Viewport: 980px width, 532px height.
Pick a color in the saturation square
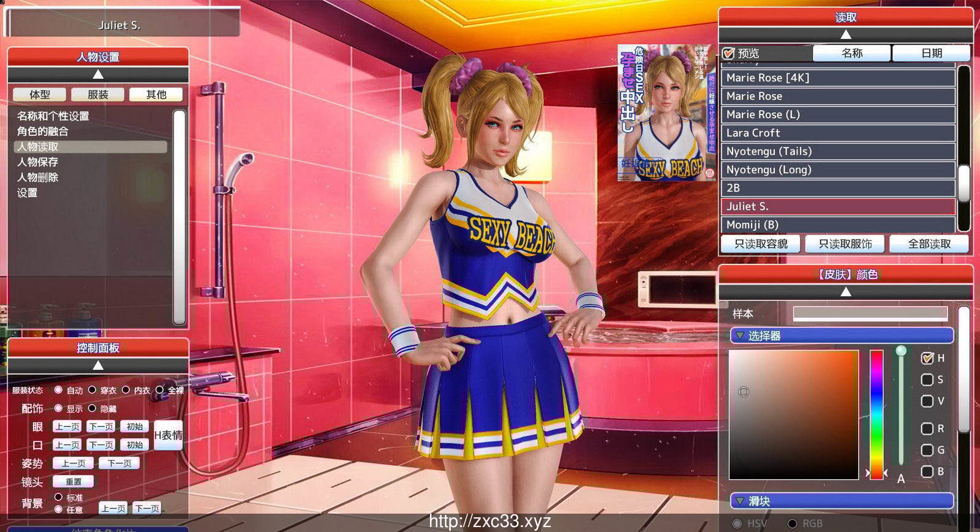click(793, 414)
